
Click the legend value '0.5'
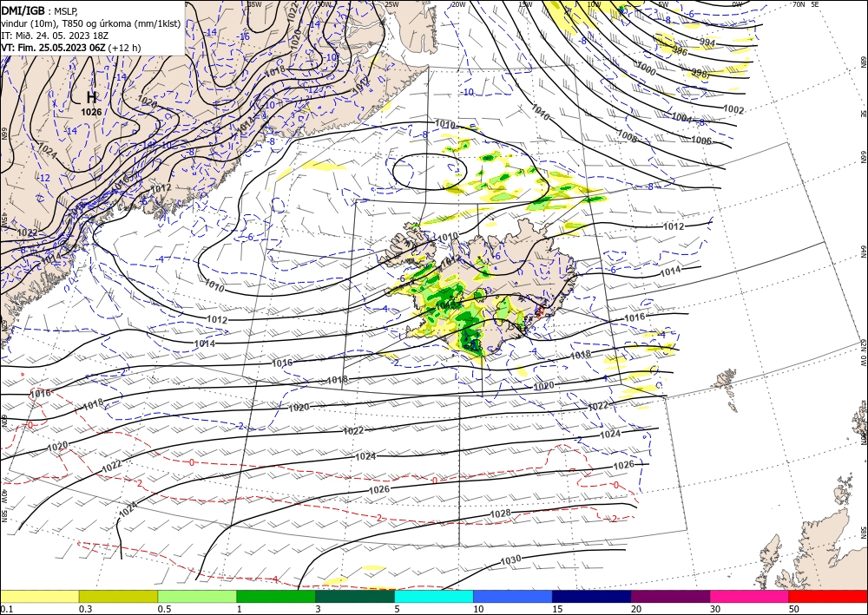click(164, 609)
